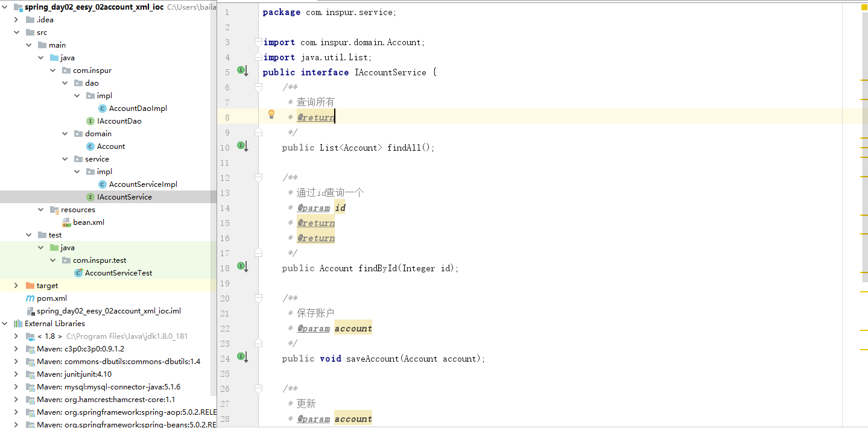Image resolution: width=868 pixels, height=428 pixels.
Task: Click the green test java folder icon
Action: click(54, 248)
